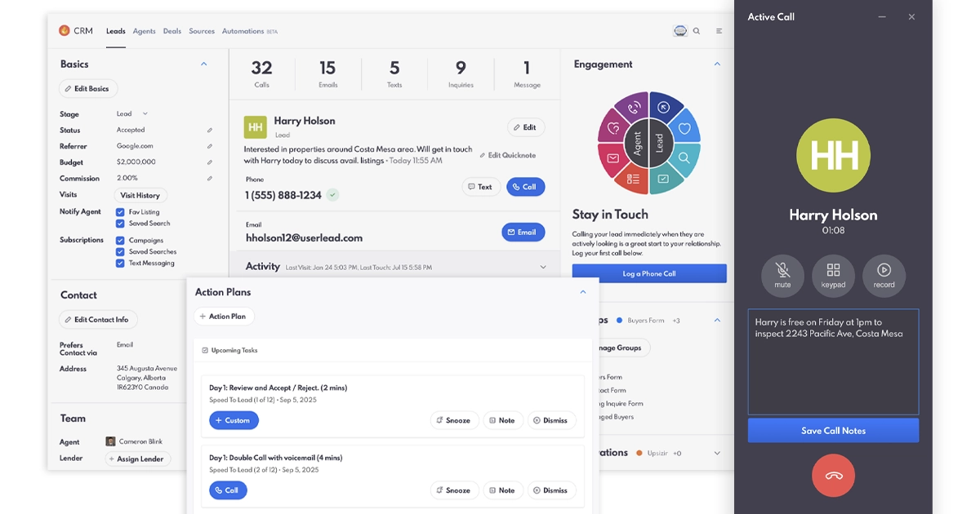This screenshot has width=980, height=514.
Task: Edit the Referrer field with its pencil icon
Action: pos(210,146)
